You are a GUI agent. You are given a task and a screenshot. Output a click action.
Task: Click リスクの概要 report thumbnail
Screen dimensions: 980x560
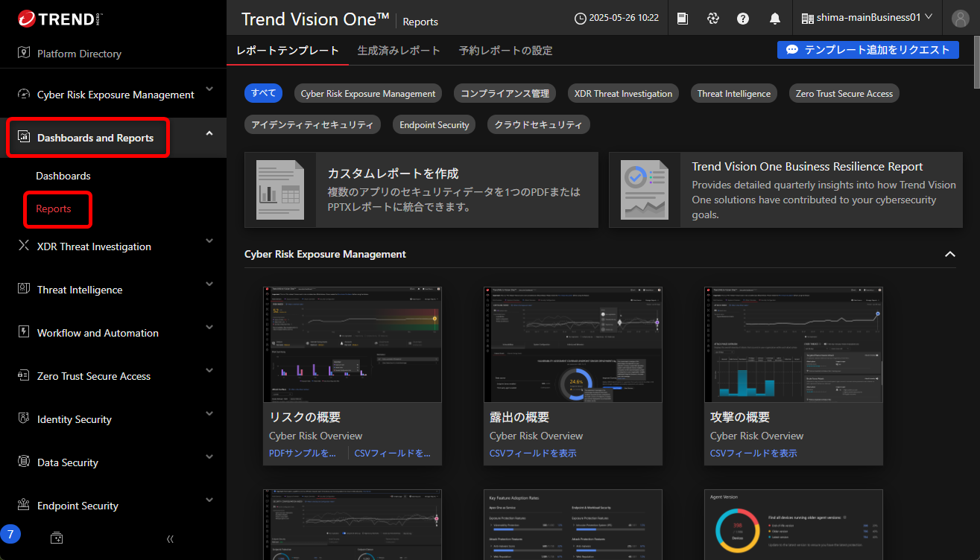pyautogui.click(x=353, y=344)
